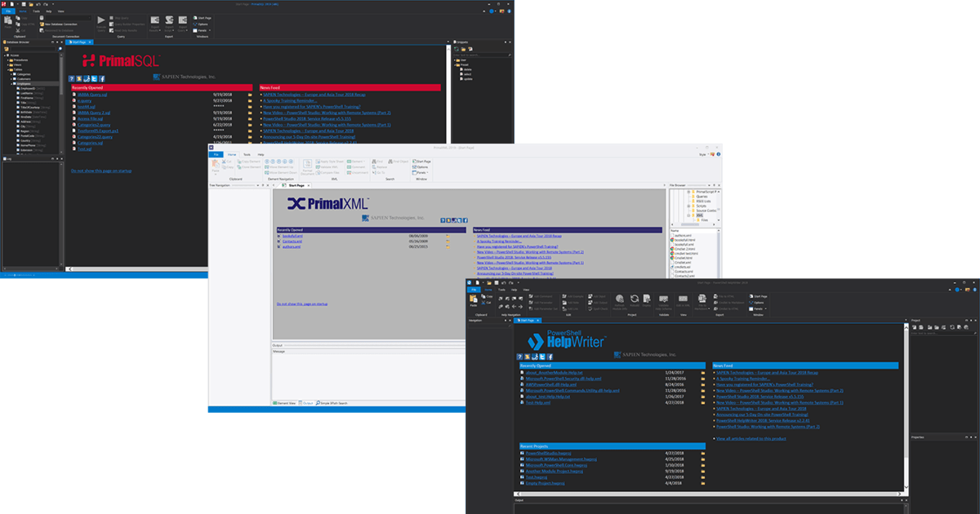The image size is (980, 514).
Task: Run Execute Query in PrimalSQL
Action: (101, 24)
